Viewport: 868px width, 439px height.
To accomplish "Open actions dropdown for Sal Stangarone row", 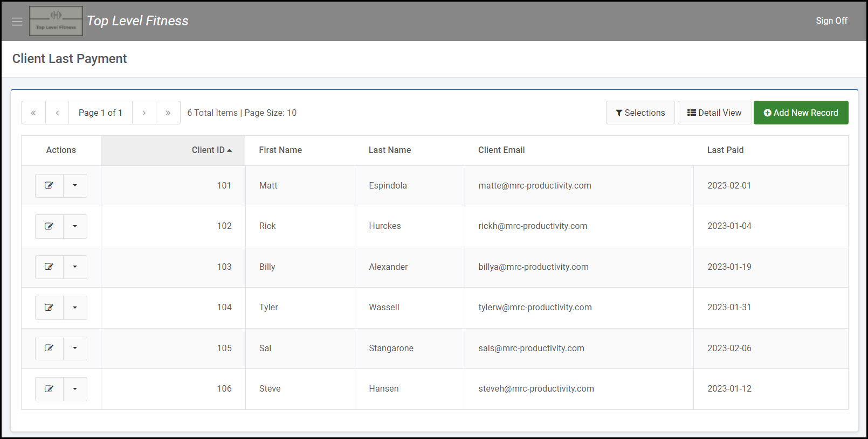I will [75, 348].
